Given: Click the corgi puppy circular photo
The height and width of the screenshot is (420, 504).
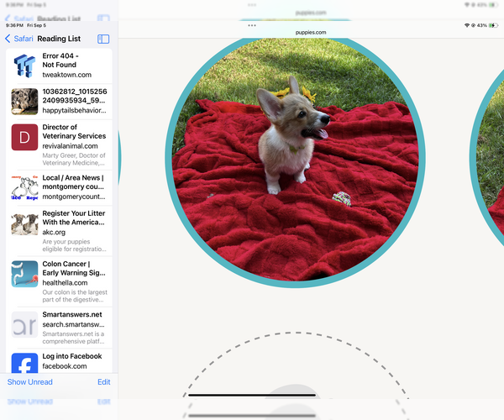Looking at the screenshot, I should [293, 158].
